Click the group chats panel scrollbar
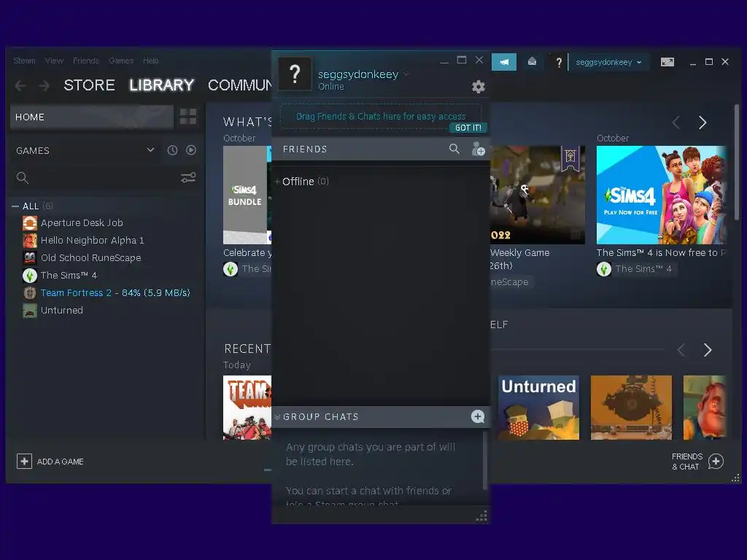Image resolution: width=747 pixels, height=560 pixels. [485, 459]
